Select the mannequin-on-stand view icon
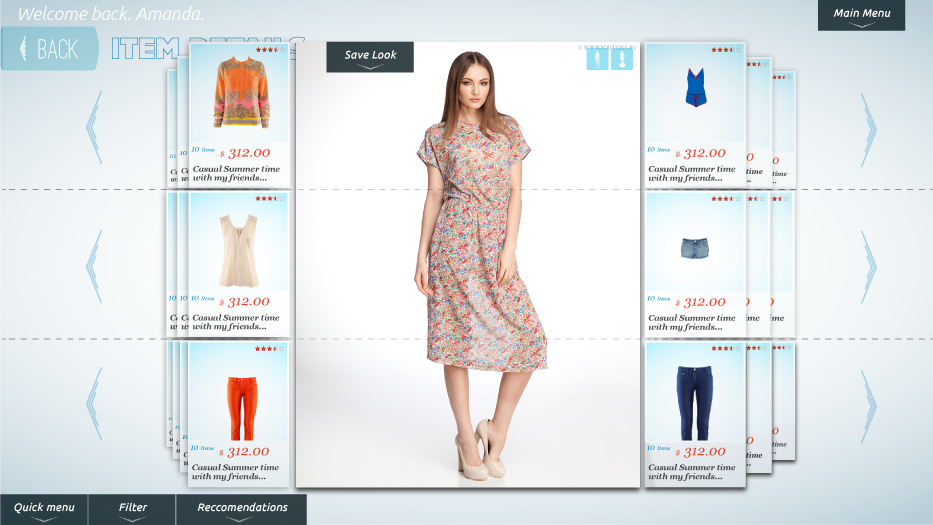Screen dimensions: 933x525 [622, 59]
